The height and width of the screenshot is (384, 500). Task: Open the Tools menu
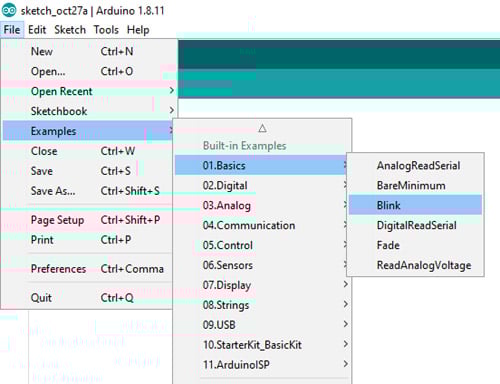[106, 30]
